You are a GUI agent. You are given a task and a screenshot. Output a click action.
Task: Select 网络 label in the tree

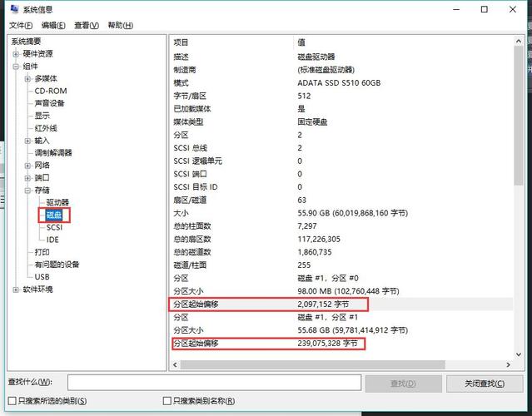(x=42, y=166)
